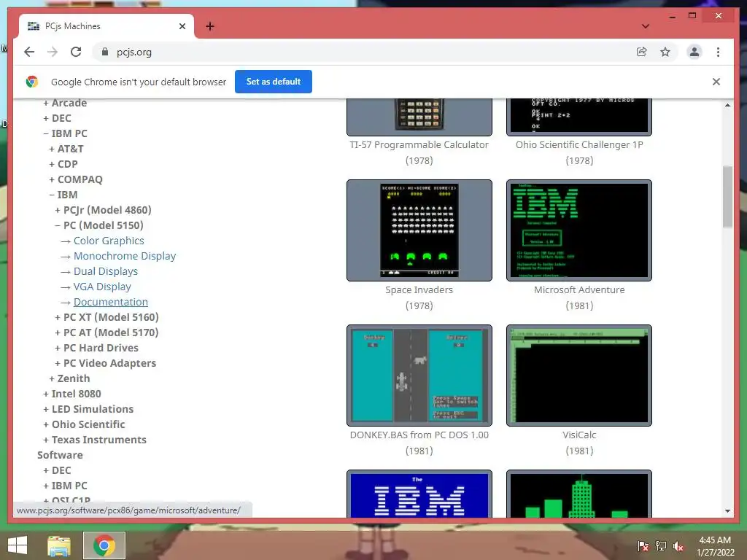This screenshot has width=747, height=560.
Task: Reload the pcjs.org page
Action: [76, 52]
